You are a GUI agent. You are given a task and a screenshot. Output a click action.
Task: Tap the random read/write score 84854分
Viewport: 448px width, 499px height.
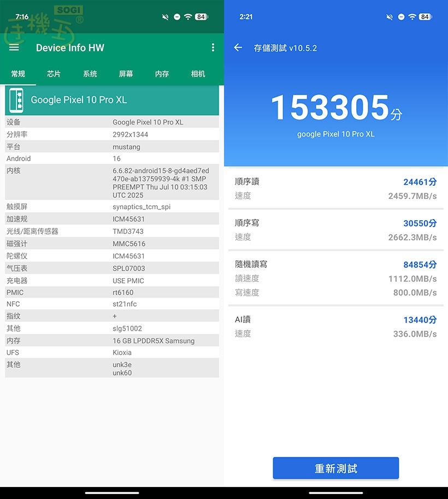pyautogui.click(x=420, y=265)
